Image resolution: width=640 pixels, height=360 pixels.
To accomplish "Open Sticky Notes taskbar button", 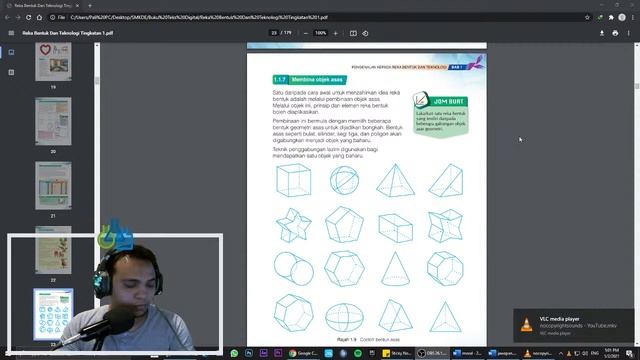I will tap(397, 353).
